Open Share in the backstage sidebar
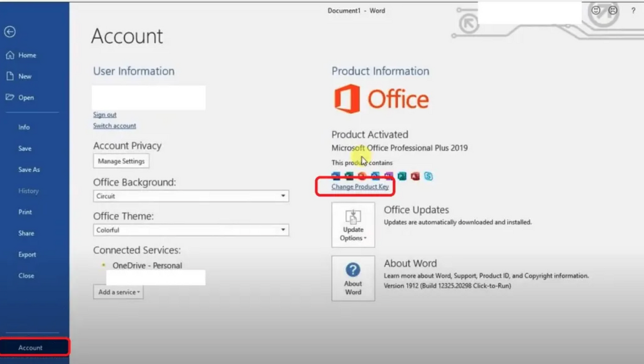The height and width of the screenshot is (364, 644). click(26, 233)
